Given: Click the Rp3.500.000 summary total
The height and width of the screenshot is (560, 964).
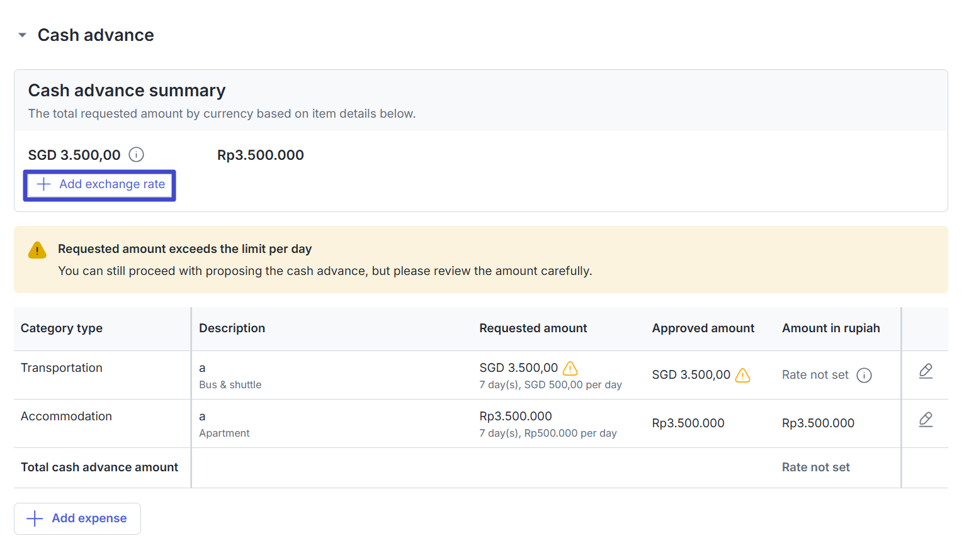Looking at the screenshot, I should tap(260, 155).
